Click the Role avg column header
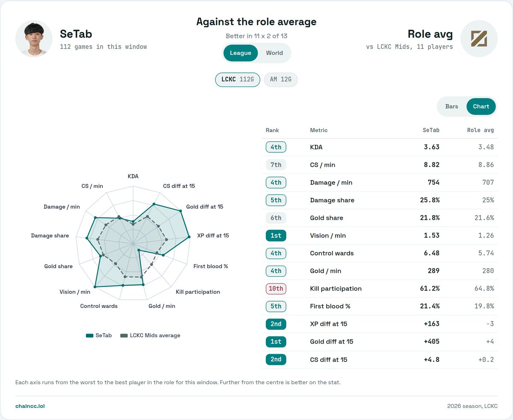The height and width of the screenshot is (420, 513). (481, 130)
